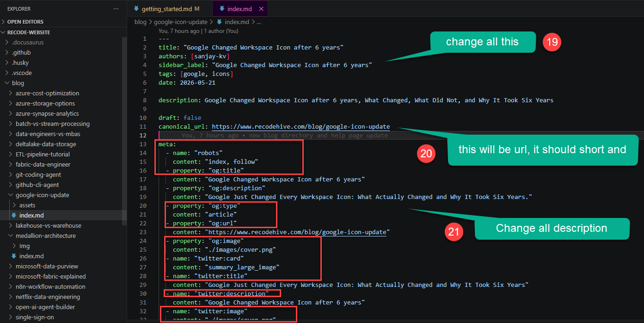
Task: Click the Explorer vertical scrollbar
Action: pos(124,131)
